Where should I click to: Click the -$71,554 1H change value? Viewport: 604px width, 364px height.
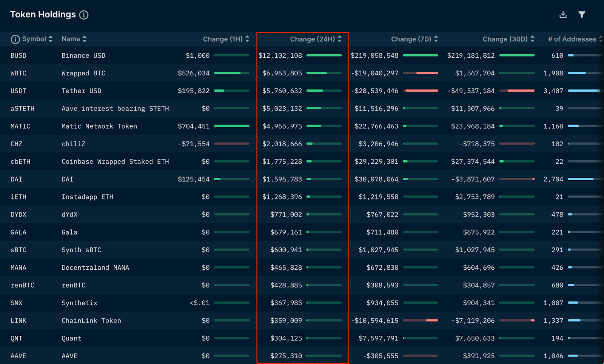click(194, 144)
